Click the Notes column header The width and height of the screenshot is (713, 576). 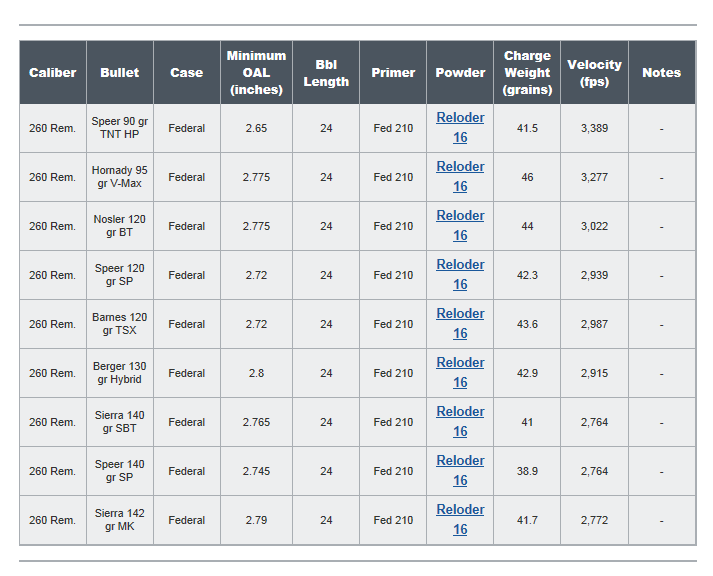click(662, 73)
